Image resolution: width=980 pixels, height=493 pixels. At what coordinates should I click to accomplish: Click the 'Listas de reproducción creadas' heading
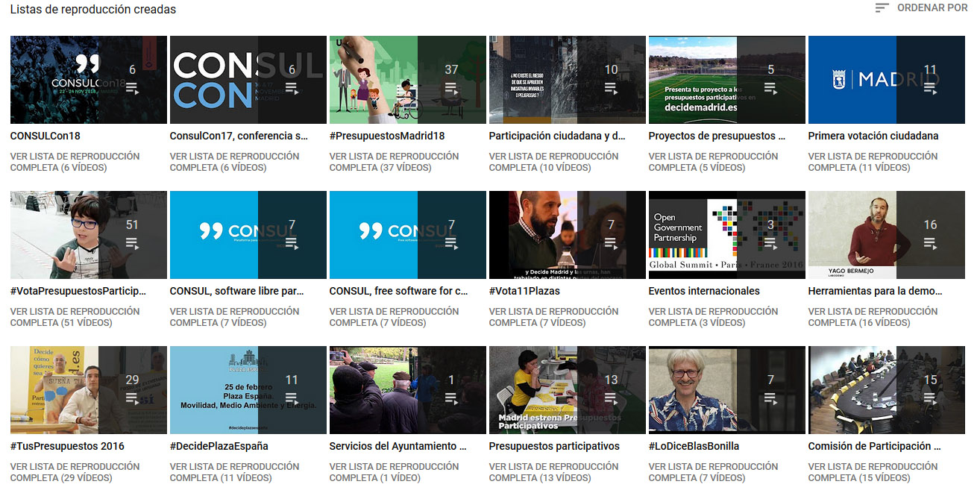93,10
